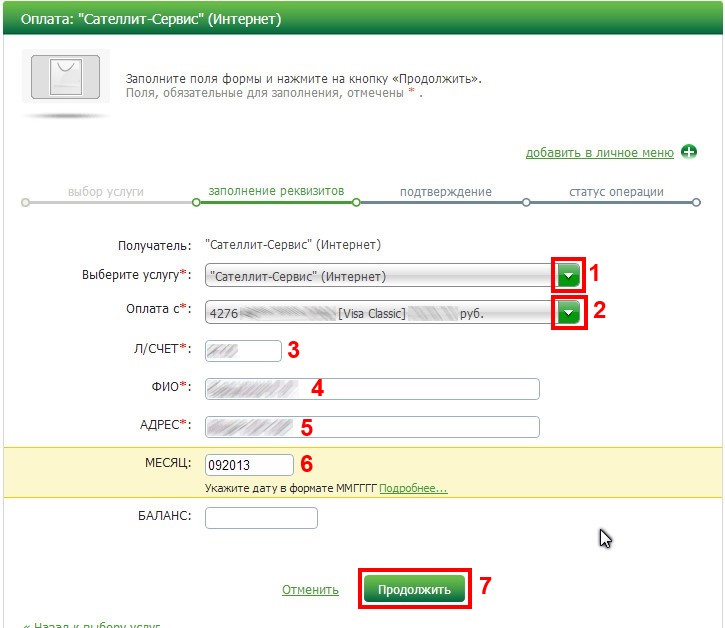Select the статус операции step label
The image size is (725, 628).
coord(616,191)
